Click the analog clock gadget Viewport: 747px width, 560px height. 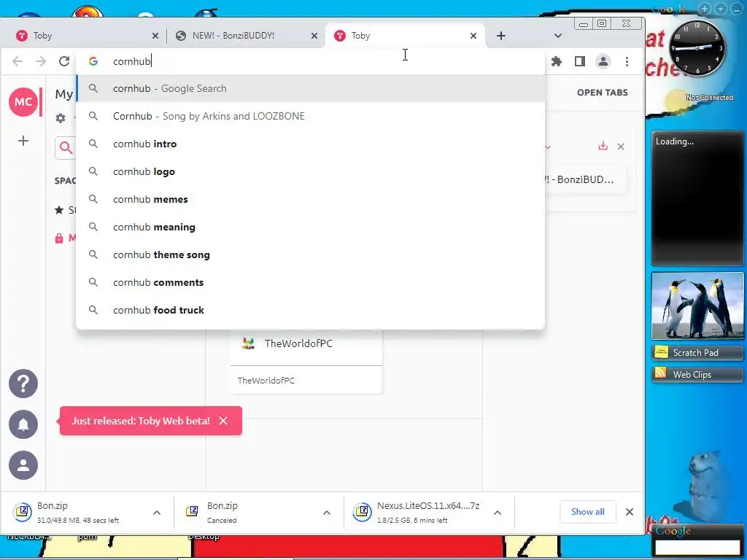click(x=697, y=48)
